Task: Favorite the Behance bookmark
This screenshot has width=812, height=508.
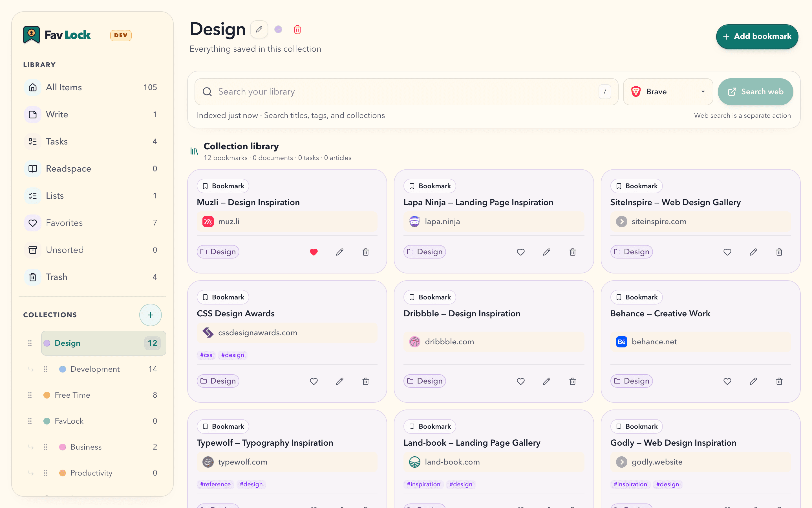Action: coord(727,381)
